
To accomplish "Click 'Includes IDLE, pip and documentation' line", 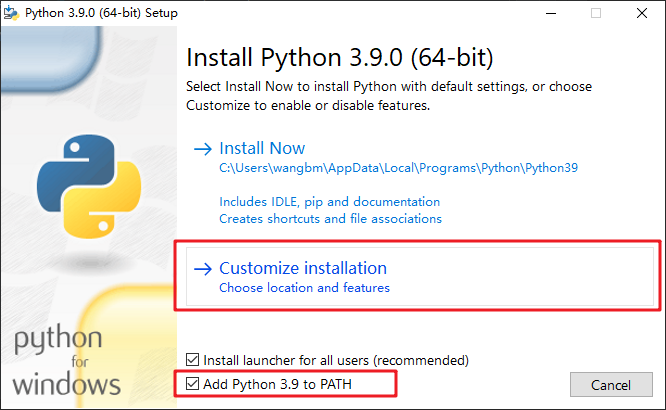I will tap(329, 202).
